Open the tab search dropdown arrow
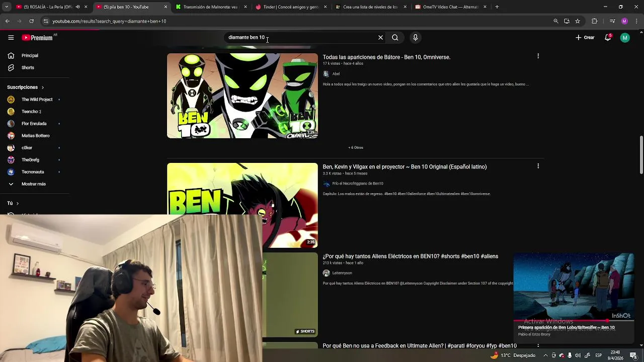 coord(7,7)
